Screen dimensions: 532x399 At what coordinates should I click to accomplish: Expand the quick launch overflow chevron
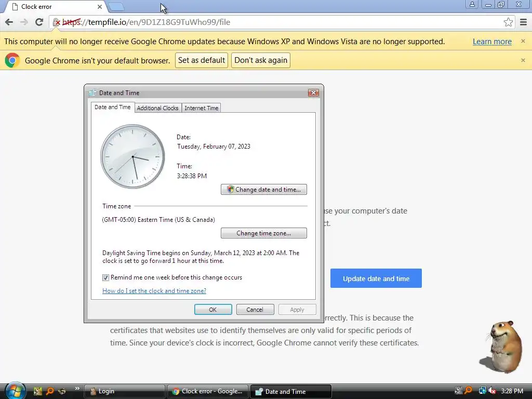pyautogui.click(x=77, y=389)
